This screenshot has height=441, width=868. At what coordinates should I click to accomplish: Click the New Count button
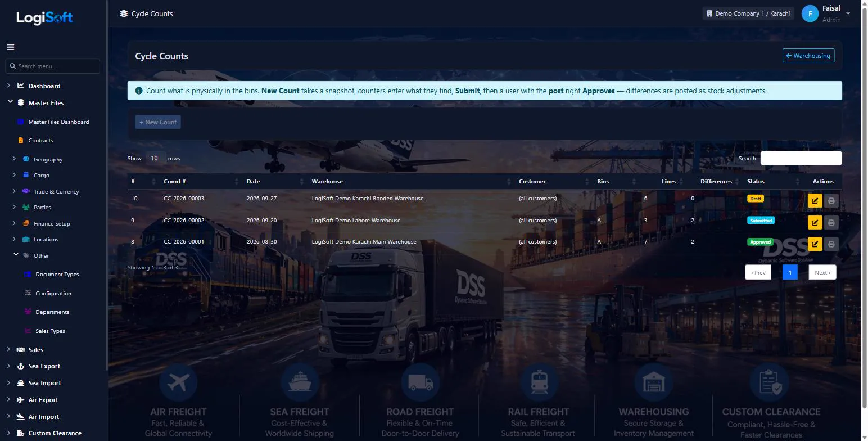point(158,122)
